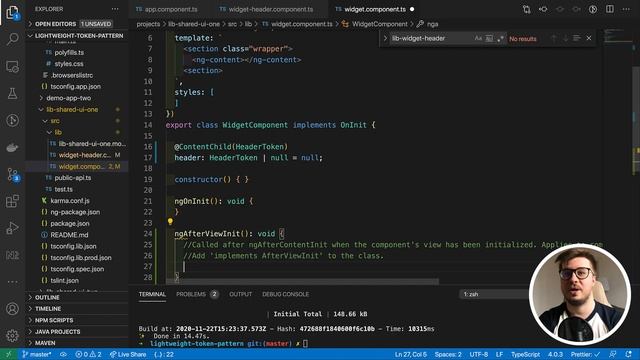Open Run and Debug view
The height and width of the screenshot is (360, 640).
tap(13, 228)
